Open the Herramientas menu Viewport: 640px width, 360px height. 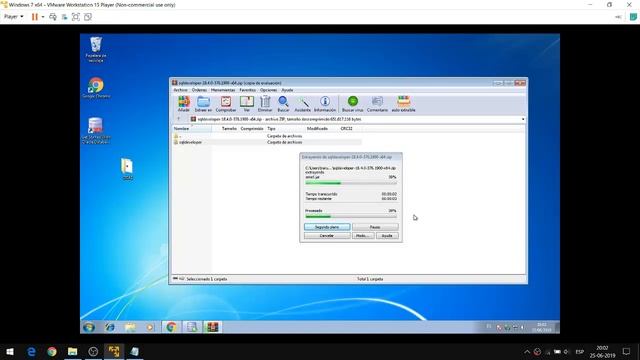[x=223, y=90]
